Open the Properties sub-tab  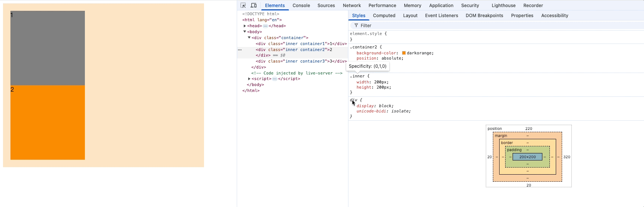(522, 16)
